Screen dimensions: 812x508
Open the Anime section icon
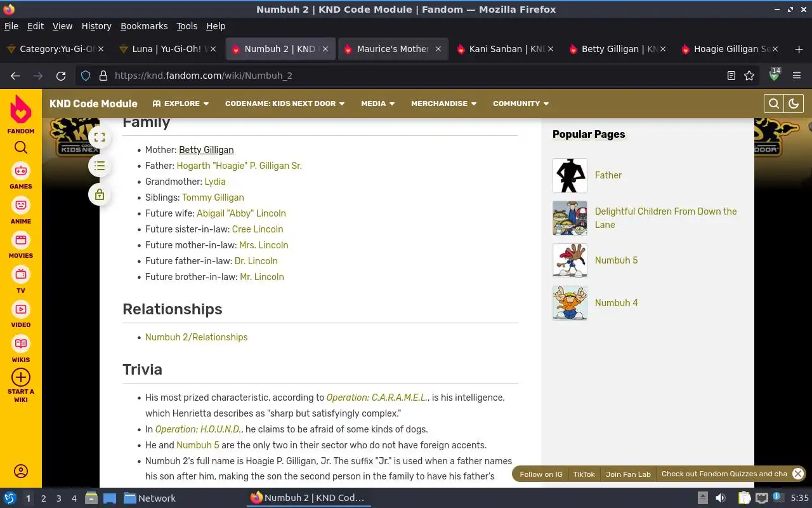21,206
